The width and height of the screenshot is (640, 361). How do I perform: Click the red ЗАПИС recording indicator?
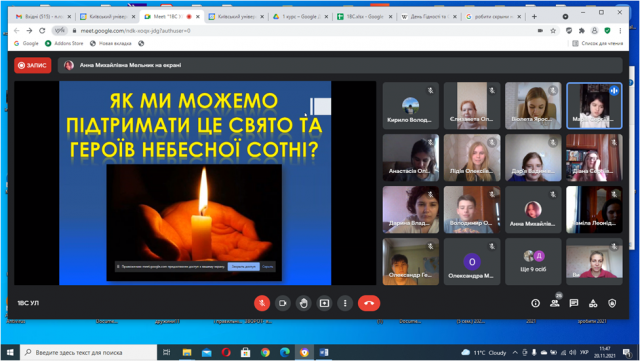point(33,65)
